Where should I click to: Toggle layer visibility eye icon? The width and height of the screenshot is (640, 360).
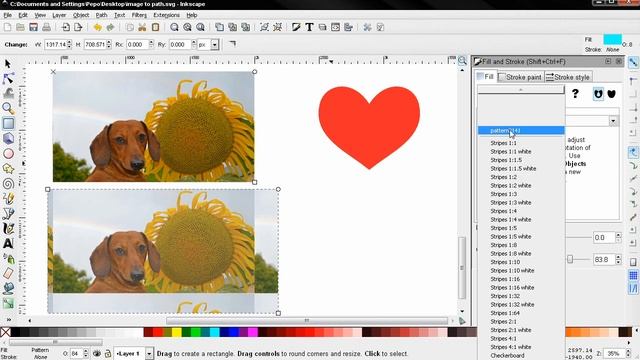(x=97, y=353)
